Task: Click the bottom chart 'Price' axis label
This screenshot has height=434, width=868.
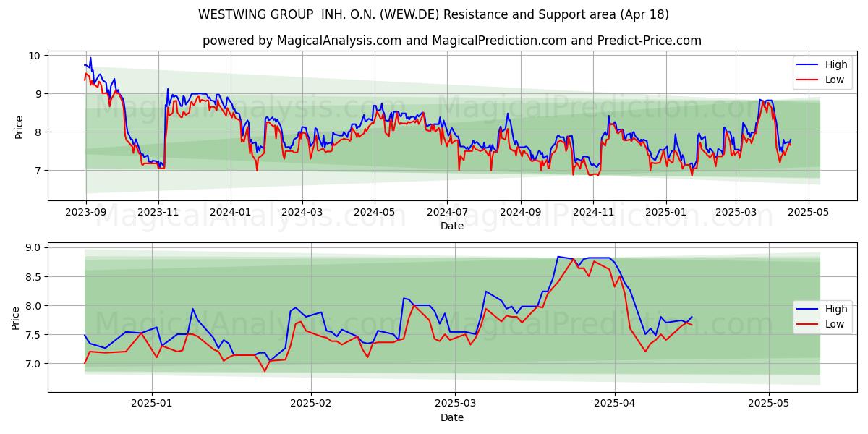Action: [x=16, y=318]
